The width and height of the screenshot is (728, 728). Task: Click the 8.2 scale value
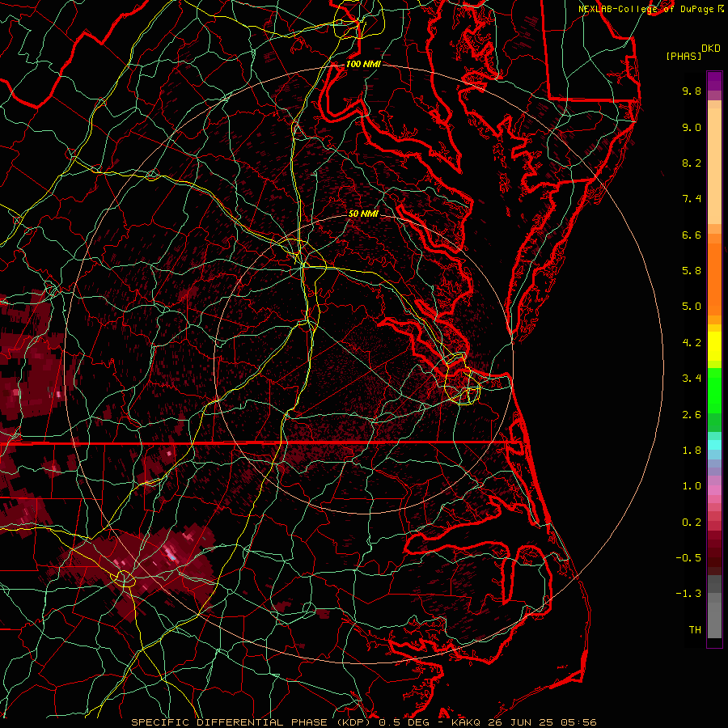[692, 163]
